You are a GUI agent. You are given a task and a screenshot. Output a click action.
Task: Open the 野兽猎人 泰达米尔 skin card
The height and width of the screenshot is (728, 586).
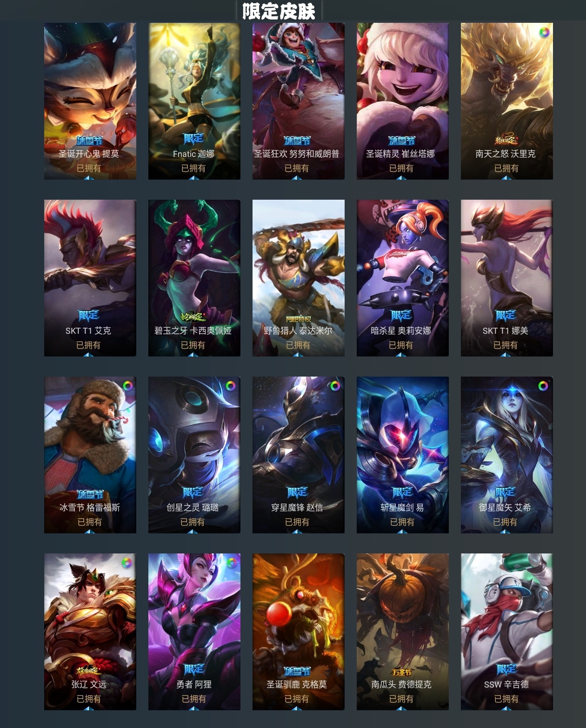[299, 278]
